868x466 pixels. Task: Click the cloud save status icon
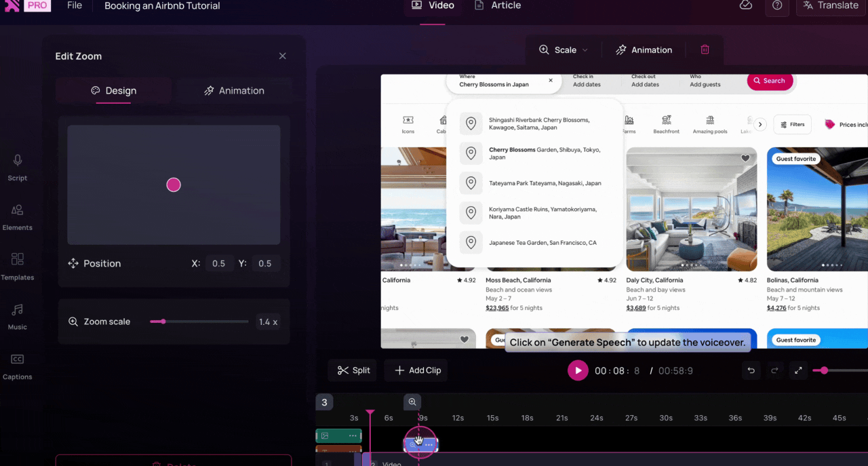point(746,5)
